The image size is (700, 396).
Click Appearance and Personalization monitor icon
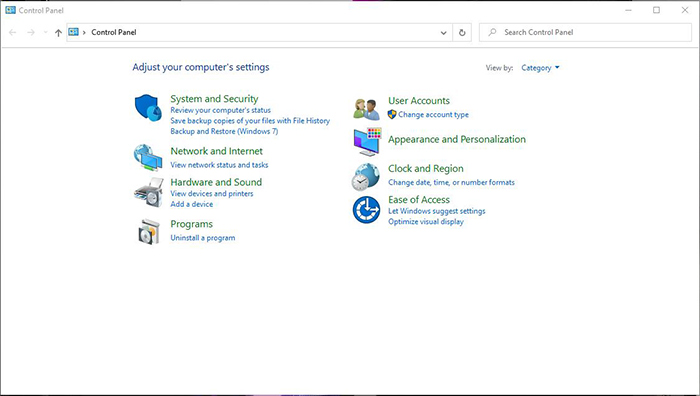[x=367, y=142]
